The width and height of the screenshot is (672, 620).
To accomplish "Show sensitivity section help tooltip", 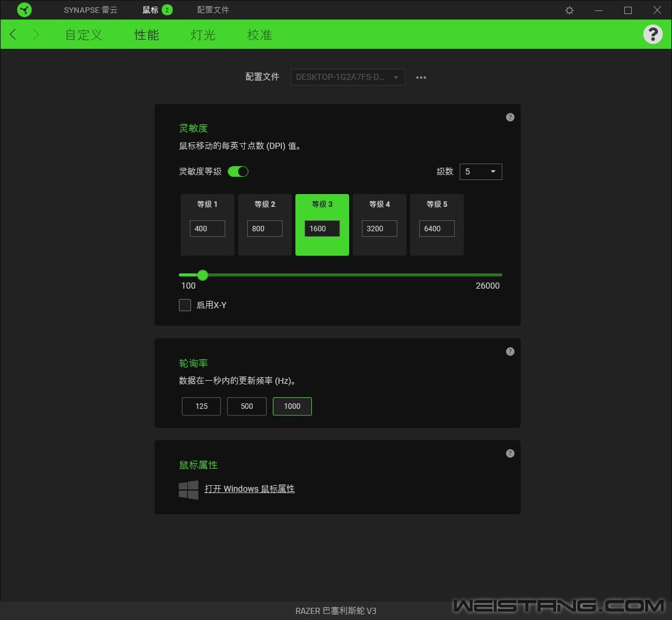I will [510, 117].
